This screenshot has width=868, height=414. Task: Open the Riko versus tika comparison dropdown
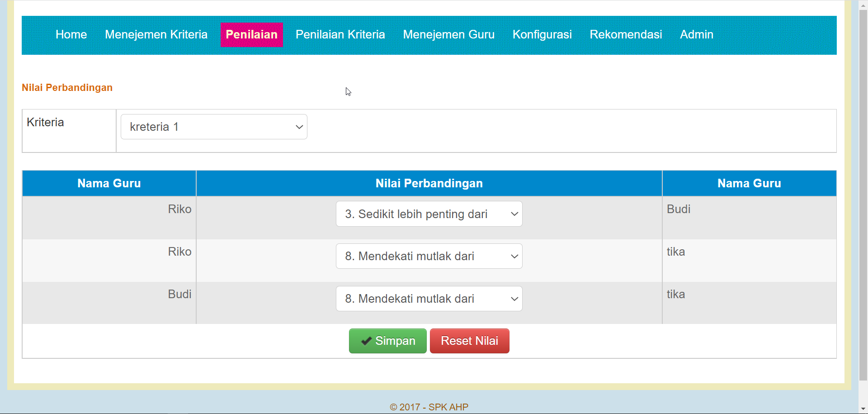(429, 256)
